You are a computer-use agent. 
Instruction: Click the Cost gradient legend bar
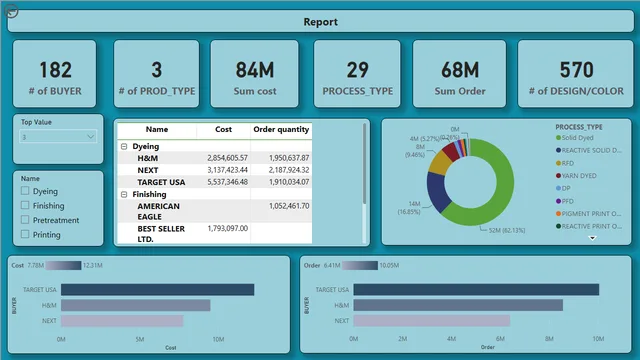tap(63, 265)
